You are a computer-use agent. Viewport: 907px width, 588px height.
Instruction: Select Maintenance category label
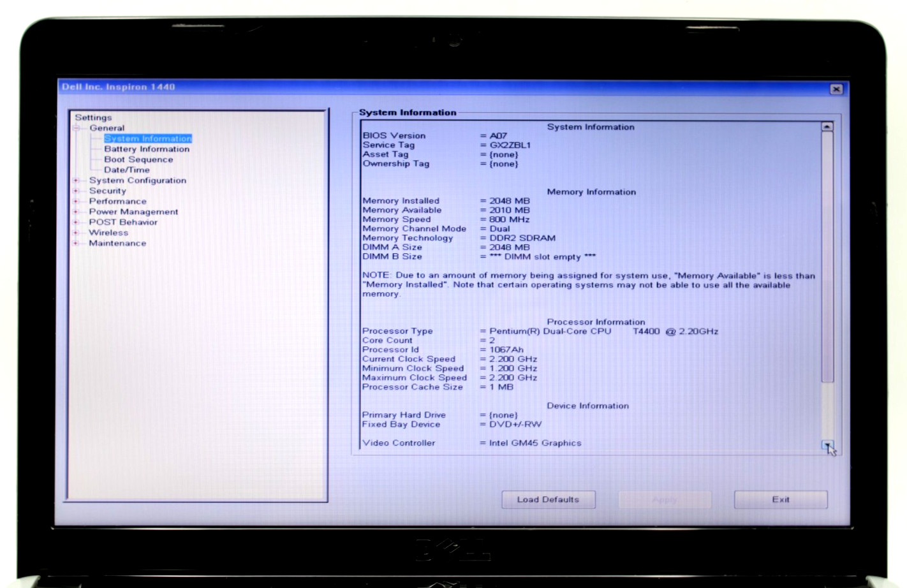[x=117, y=243]
